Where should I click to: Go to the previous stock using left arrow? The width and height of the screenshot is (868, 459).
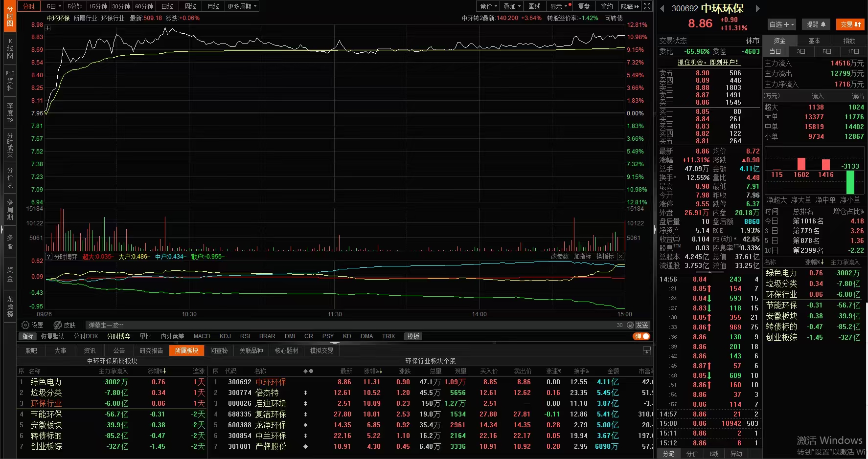coord(662,8)
